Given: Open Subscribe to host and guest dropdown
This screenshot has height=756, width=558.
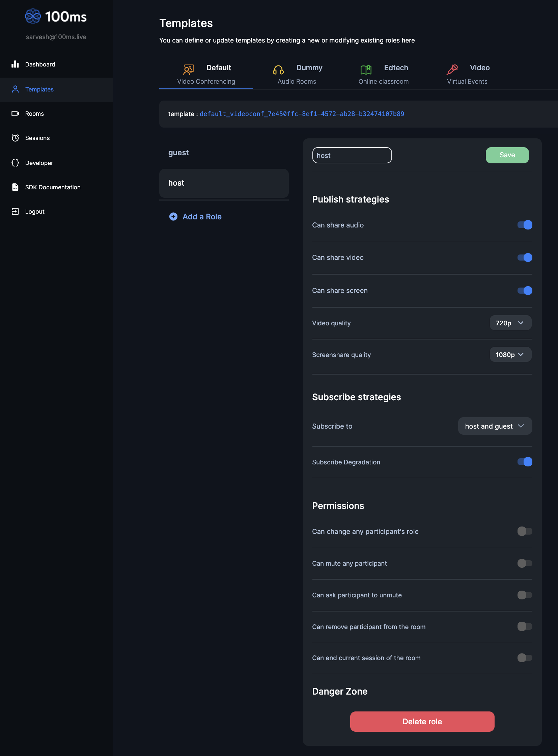Looking at the screenshot, I should [x=495, y=426].
